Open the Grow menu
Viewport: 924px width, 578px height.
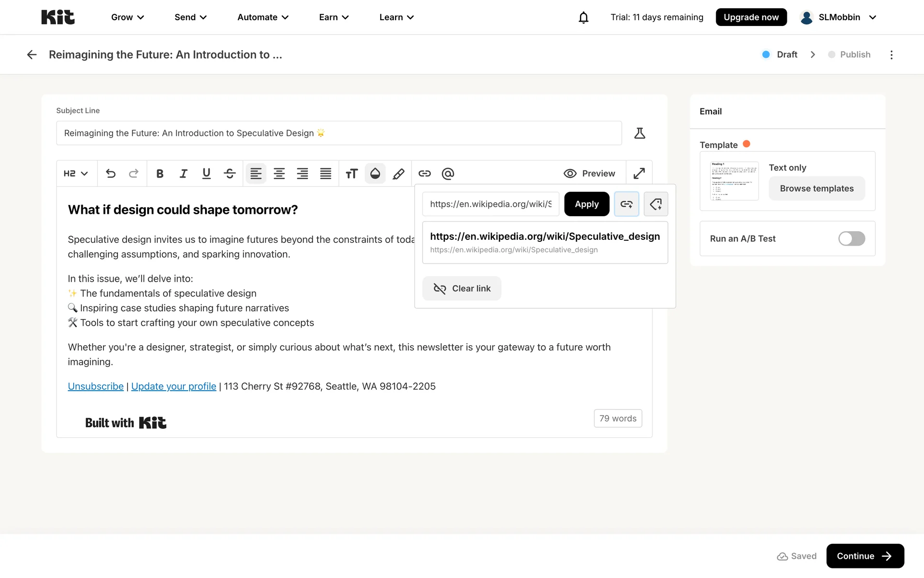coord(128,17)
